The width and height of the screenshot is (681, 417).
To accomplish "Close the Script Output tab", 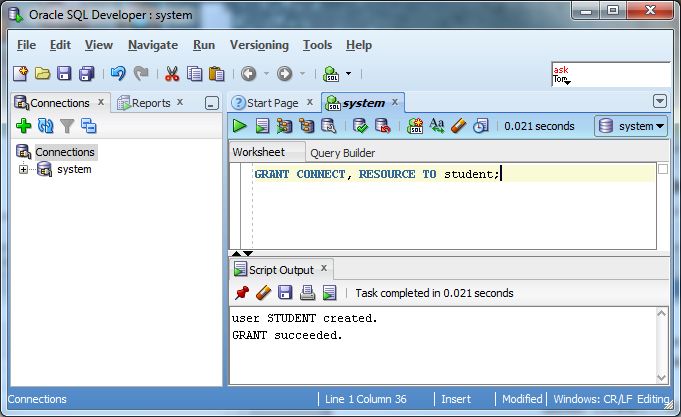I will coord(324,268).
